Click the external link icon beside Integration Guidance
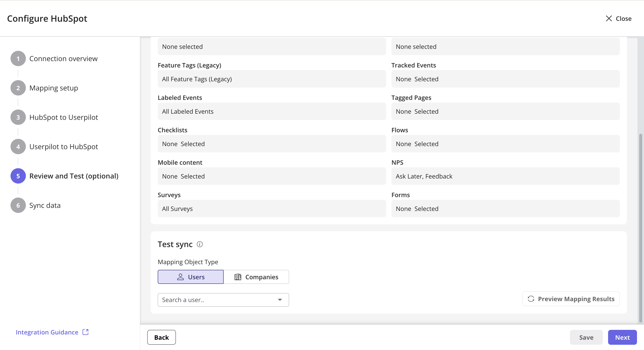This screenshot has width=644, height=350. (x=85, y=332)
